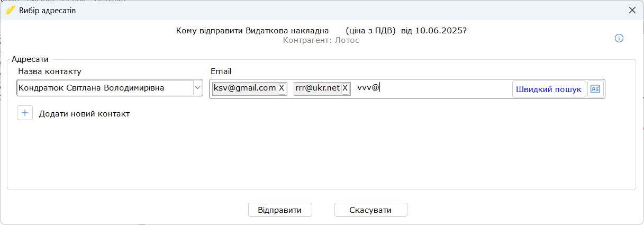Click the Контрагент: Лотос subtitle text
Screen dimensions: 644x225
[x=321, y=40]
